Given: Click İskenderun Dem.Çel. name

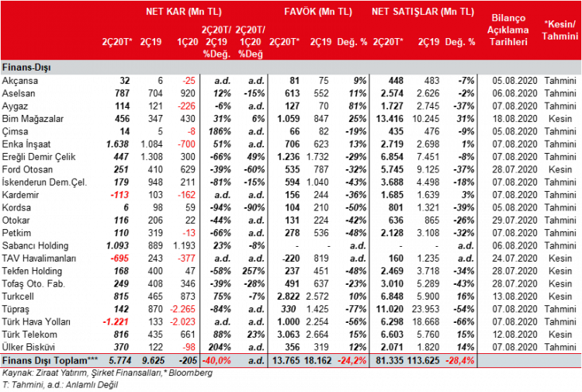Looking at the screenshot, I should pyautogui.click(x=44, y=182).
